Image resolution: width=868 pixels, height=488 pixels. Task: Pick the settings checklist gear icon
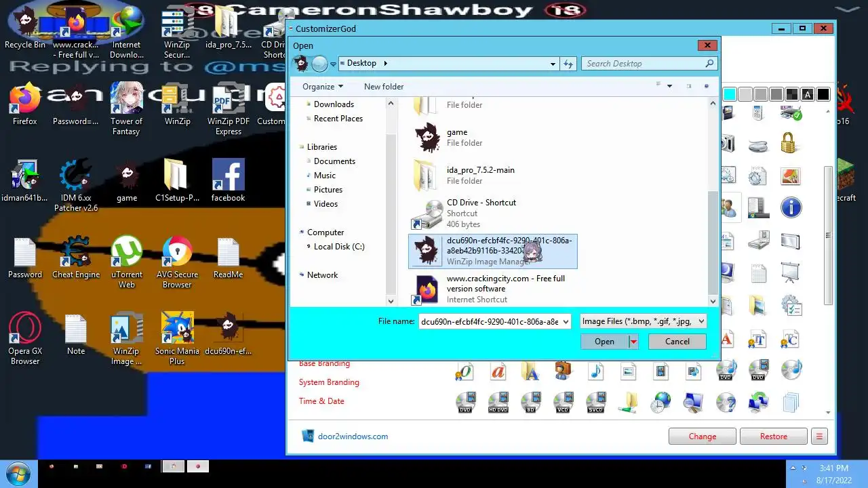[x=791, y=305]
